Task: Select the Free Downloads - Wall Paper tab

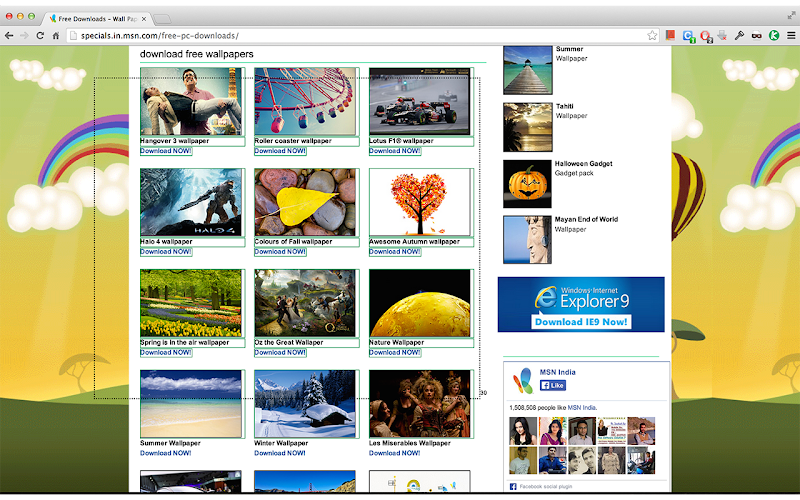Action: click(x=96, y=19)
